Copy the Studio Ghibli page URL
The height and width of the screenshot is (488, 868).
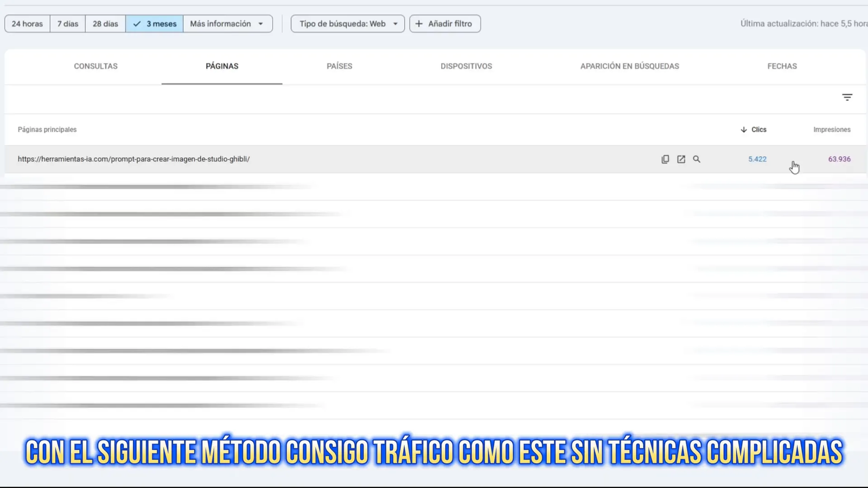[x=665, y=159]
